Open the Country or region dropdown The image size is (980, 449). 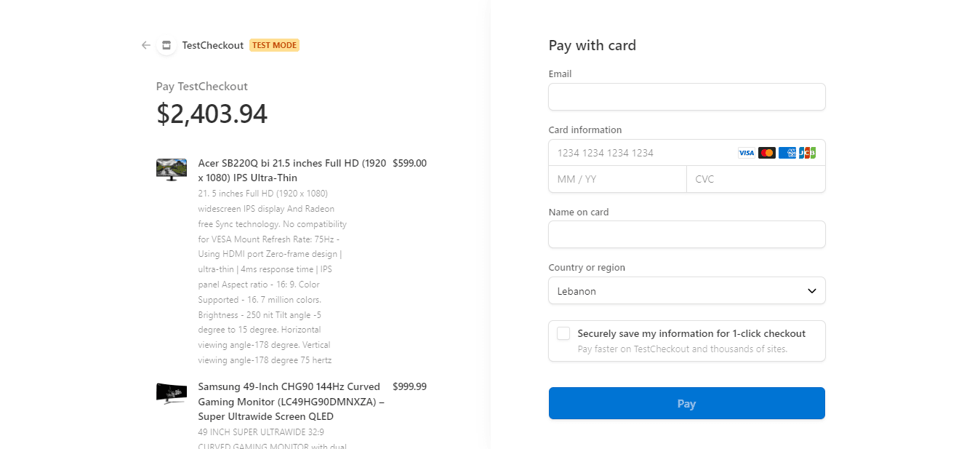tap(687, 290)
